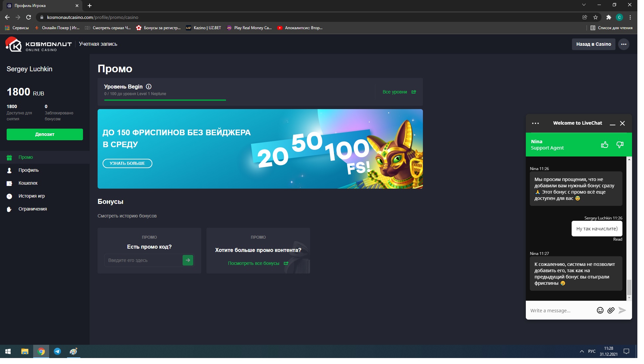
Task: Click the promo code input field
Action: pyautogui.click(x=143, y=260)
